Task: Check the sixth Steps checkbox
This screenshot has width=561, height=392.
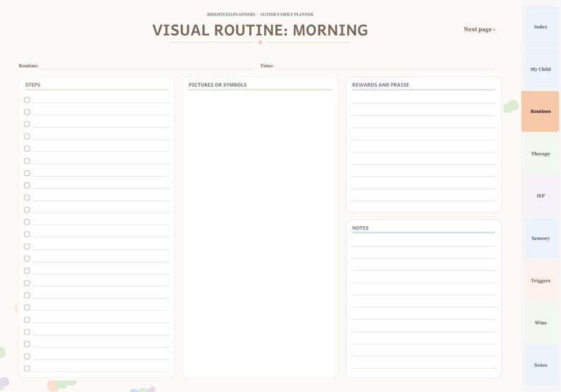Action: [x=27, y=161]
